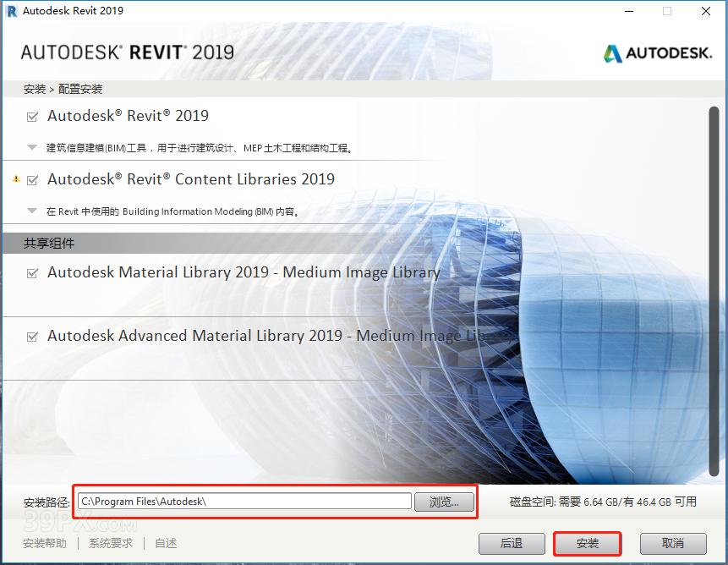
Task: Click the Autodesk Advanced Material Library 2019 title
Action: pos(282,336)
